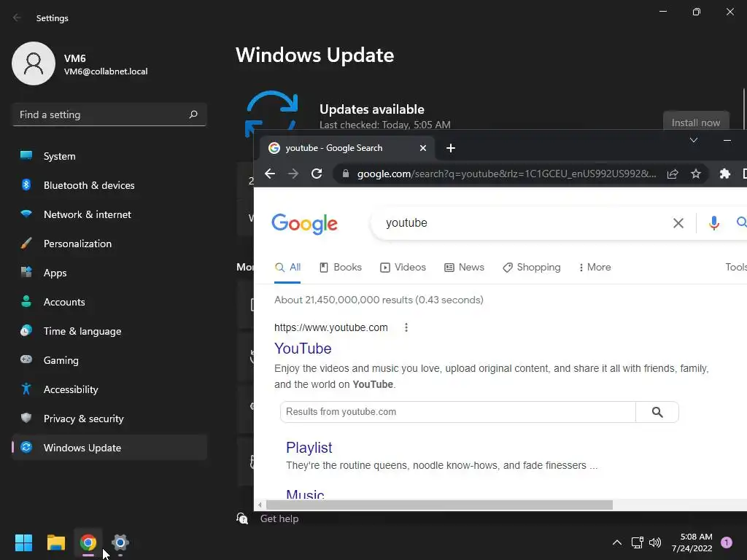Select Windows Update in sidebar
747x560 pixels.
(x=109, y=448)
